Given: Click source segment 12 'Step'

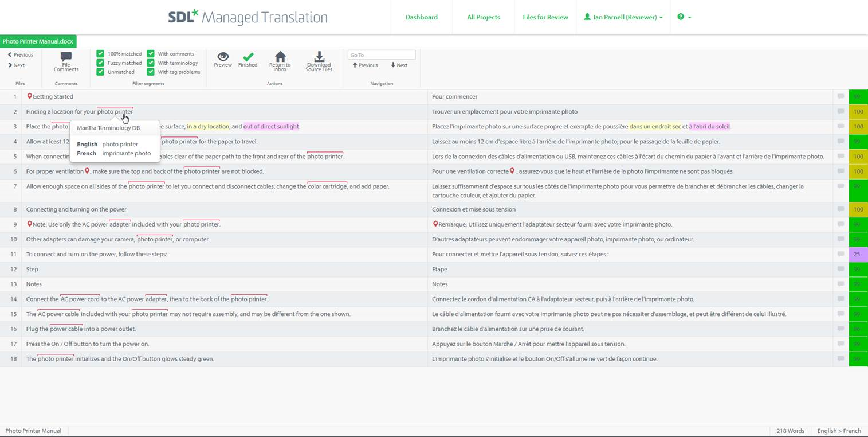Looking at the screenshot, I should pos(32,269).
